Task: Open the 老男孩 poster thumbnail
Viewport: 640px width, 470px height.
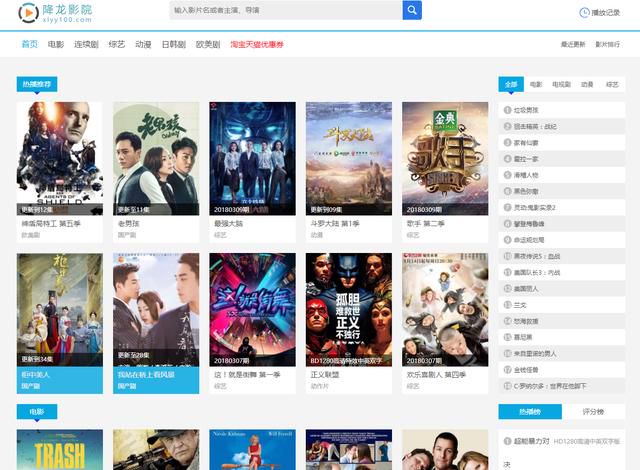Action: tap(156, 158)
